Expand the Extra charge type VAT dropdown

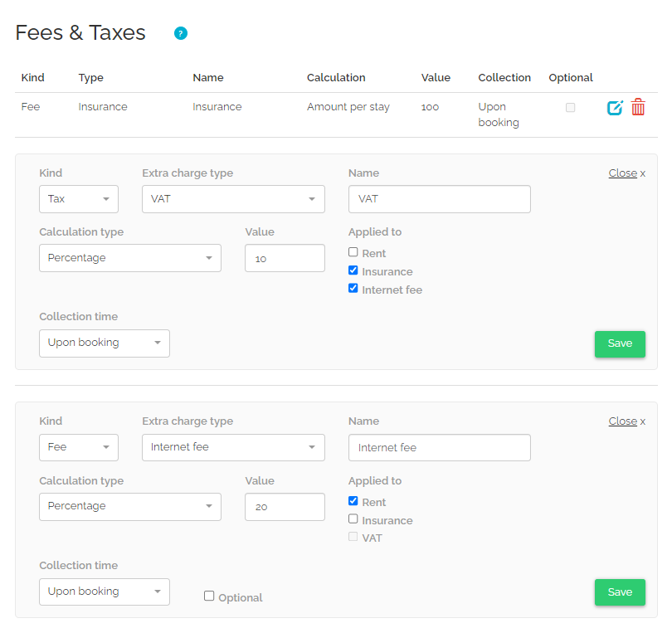[x=233, y=199]
